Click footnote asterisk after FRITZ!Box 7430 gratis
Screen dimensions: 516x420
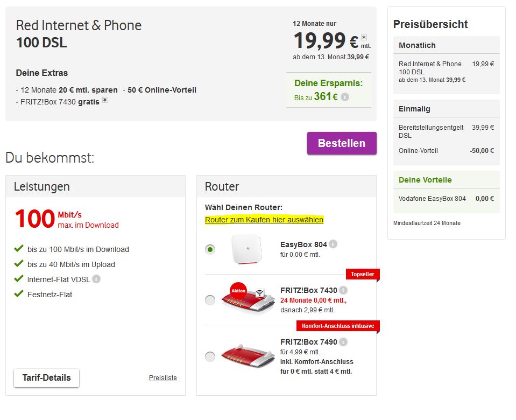point(105,100)
